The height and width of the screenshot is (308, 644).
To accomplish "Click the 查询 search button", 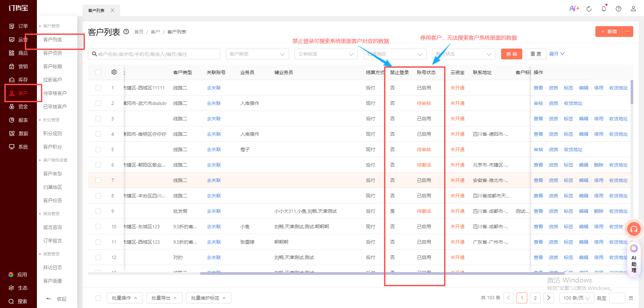I will tap(512, 54).
